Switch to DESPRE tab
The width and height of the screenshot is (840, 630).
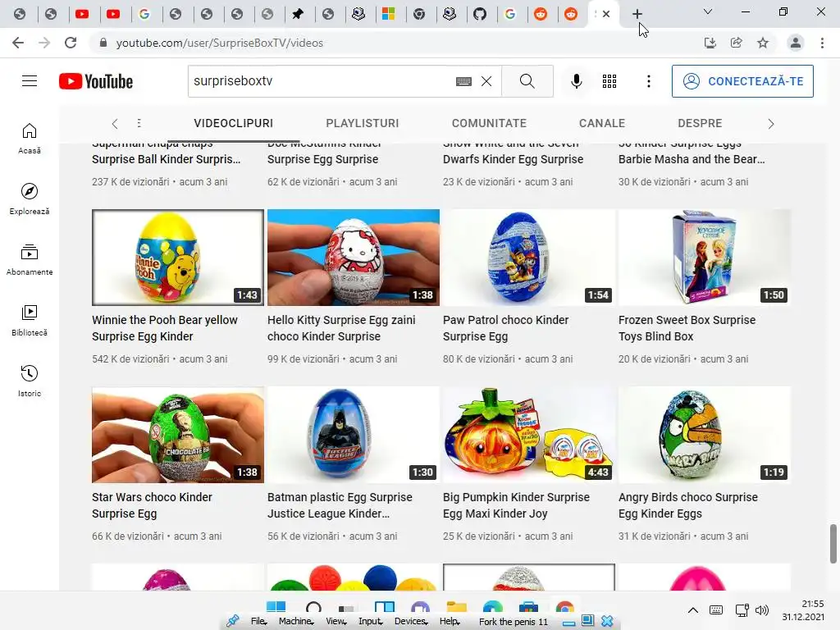pyautogui.click(x=700, y=123)
